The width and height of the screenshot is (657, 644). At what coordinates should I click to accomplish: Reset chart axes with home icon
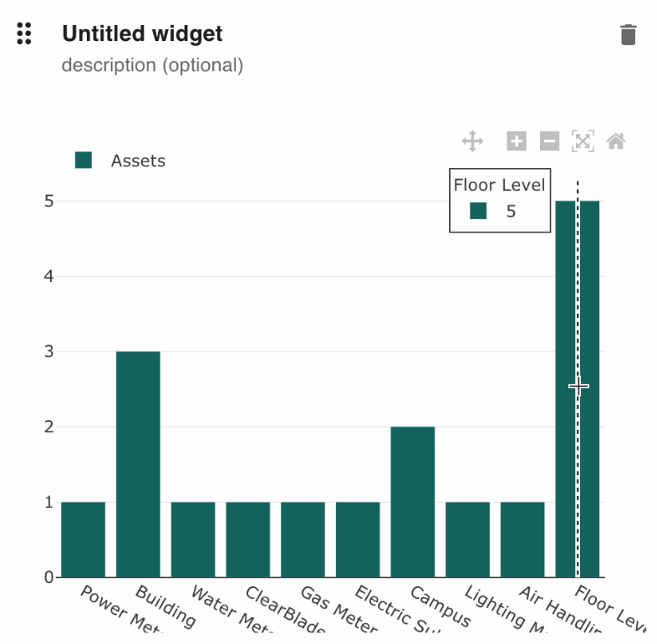pos(616,141)
